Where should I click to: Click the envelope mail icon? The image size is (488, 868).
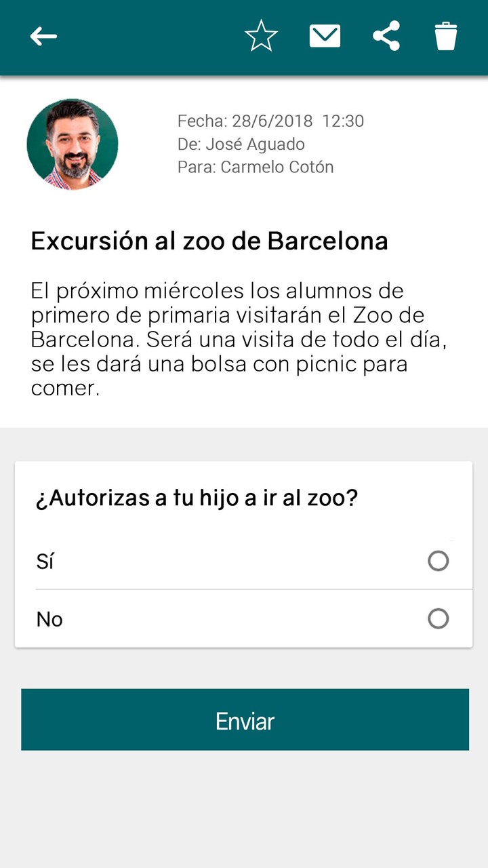325,36
